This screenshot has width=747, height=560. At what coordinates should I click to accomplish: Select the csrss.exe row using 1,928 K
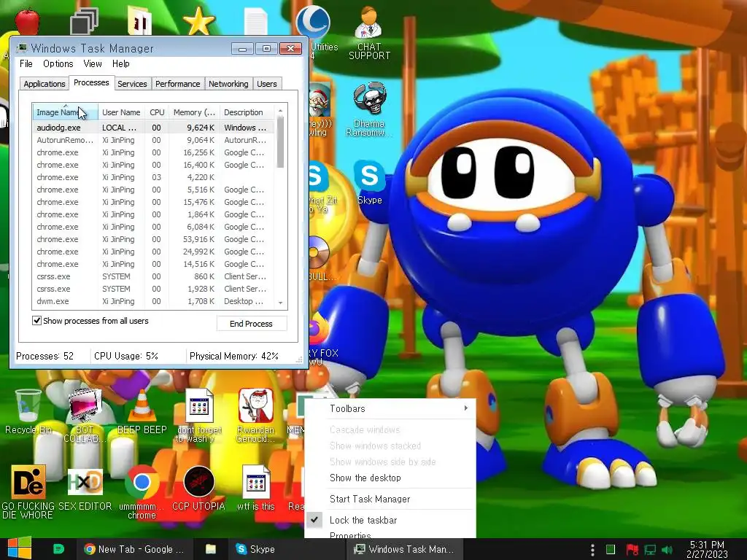[153, 289]
